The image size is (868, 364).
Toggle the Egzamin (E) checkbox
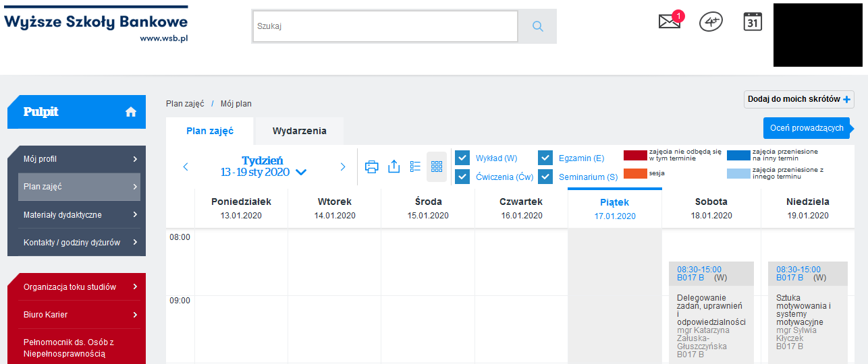[545, 158]
